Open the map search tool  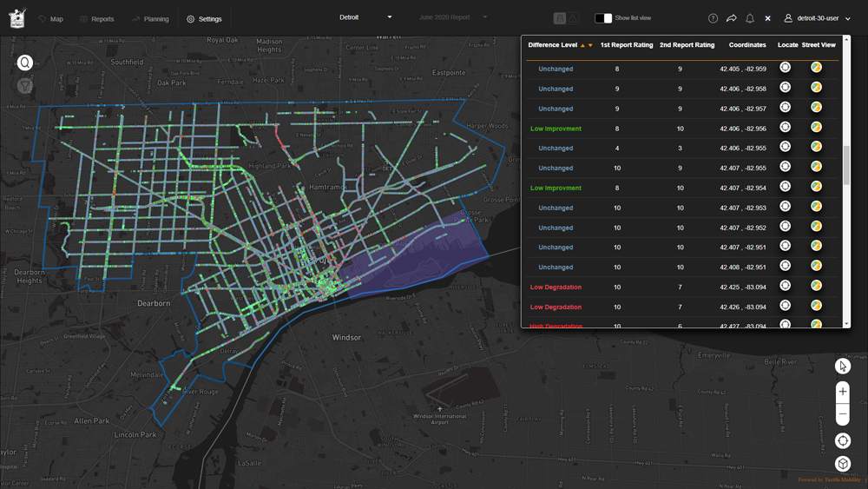coord(25,63)
